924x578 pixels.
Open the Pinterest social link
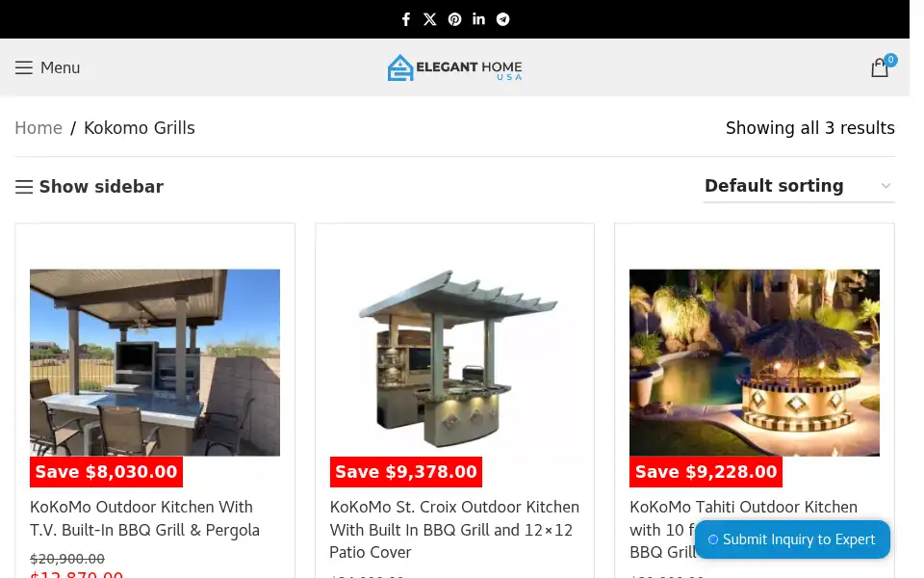tap(454, 19)
